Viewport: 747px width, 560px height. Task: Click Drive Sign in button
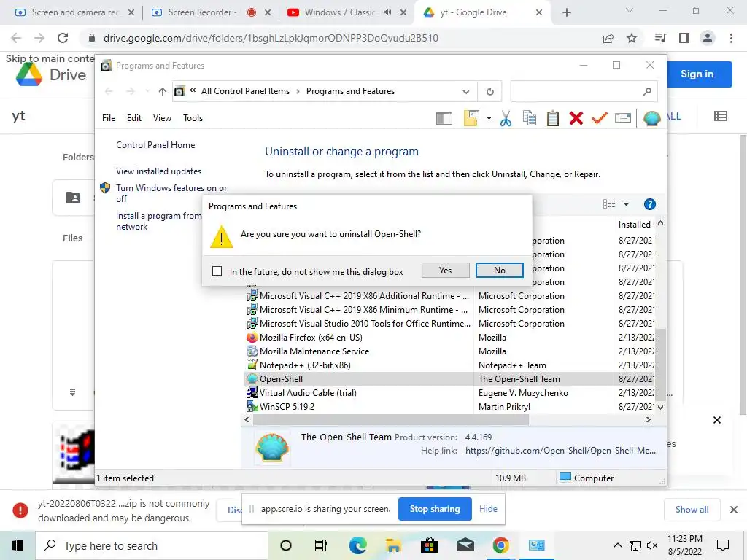pos(699,74)
